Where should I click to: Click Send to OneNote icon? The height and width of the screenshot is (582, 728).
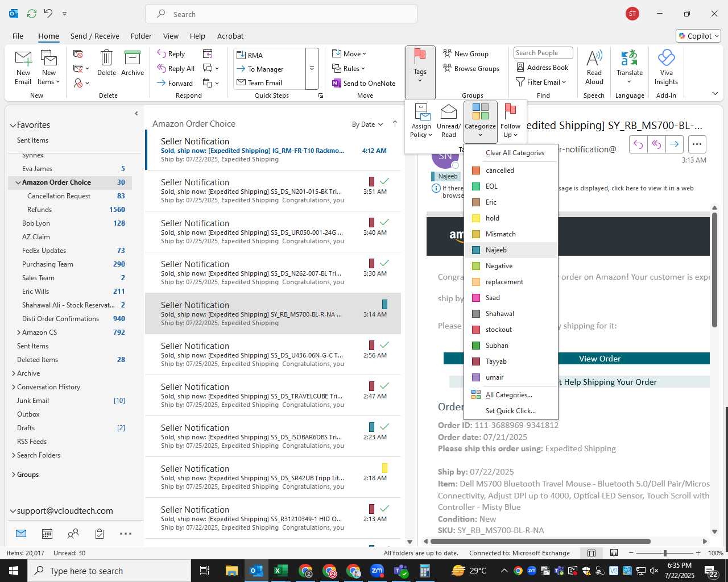pos(337,83)
